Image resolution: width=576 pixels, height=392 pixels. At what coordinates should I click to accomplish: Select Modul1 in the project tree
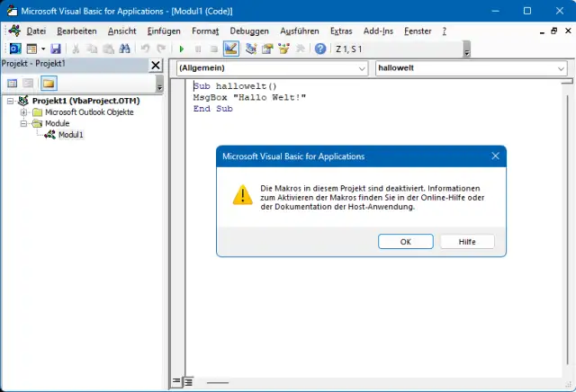click(x=70, y=135)
